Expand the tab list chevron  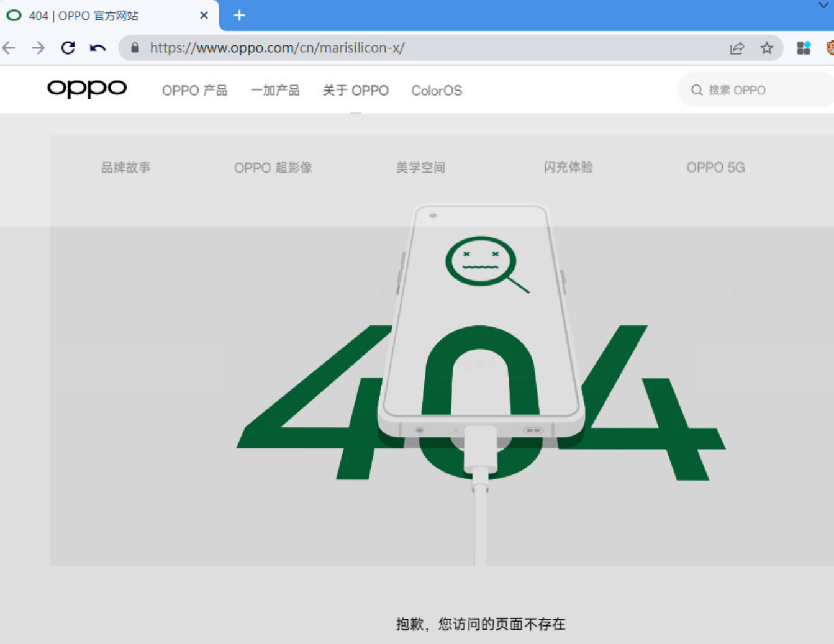point(823,5)
